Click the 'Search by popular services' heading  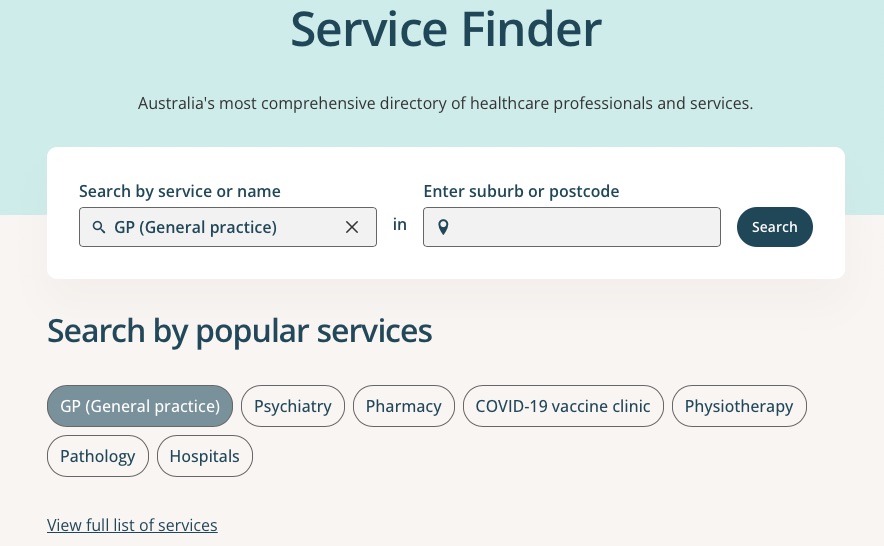pyautogui.click(x=240, y=331)
